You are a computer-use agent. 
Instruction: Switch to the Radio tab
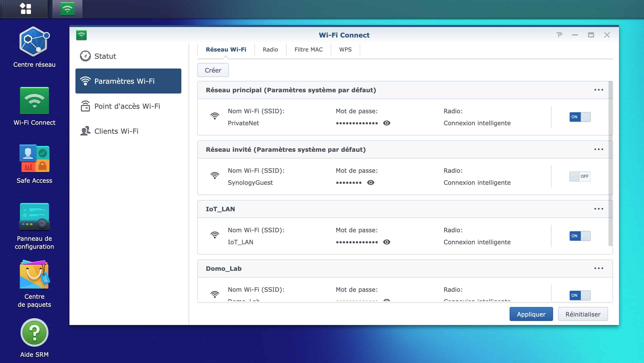(270, 49)
